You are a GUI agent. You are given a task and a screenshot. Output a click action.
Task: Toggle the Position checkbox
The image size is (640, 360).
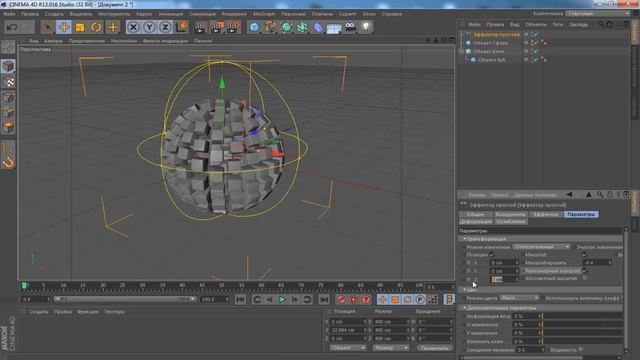492,255
